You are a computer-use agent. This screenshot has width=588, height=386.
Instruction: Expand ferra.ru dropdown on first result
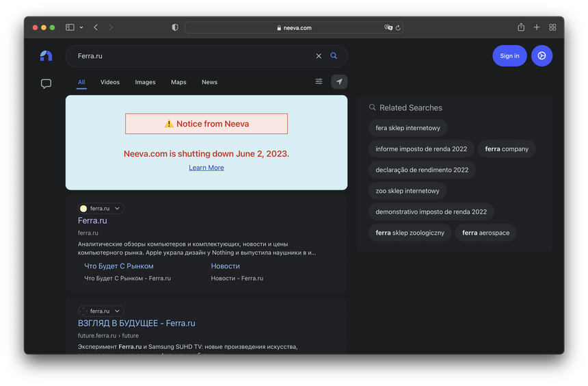pos(117,208)
